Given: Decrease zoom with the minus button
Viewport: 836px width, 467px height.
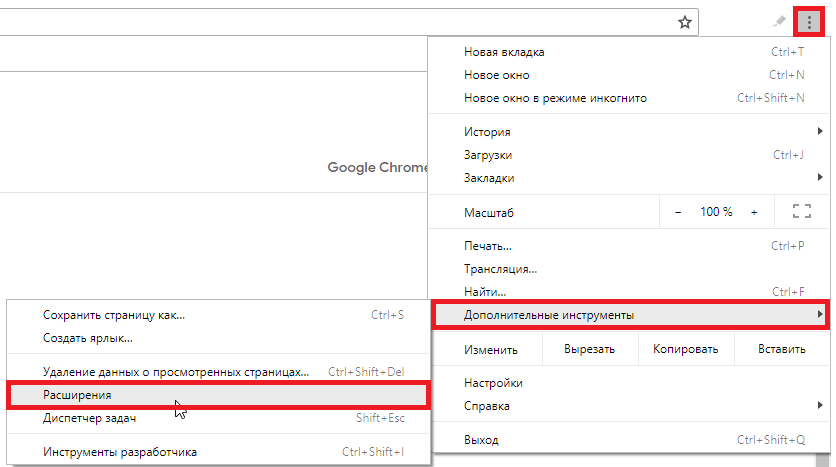Looking at the screenshot, I should 678,212.
